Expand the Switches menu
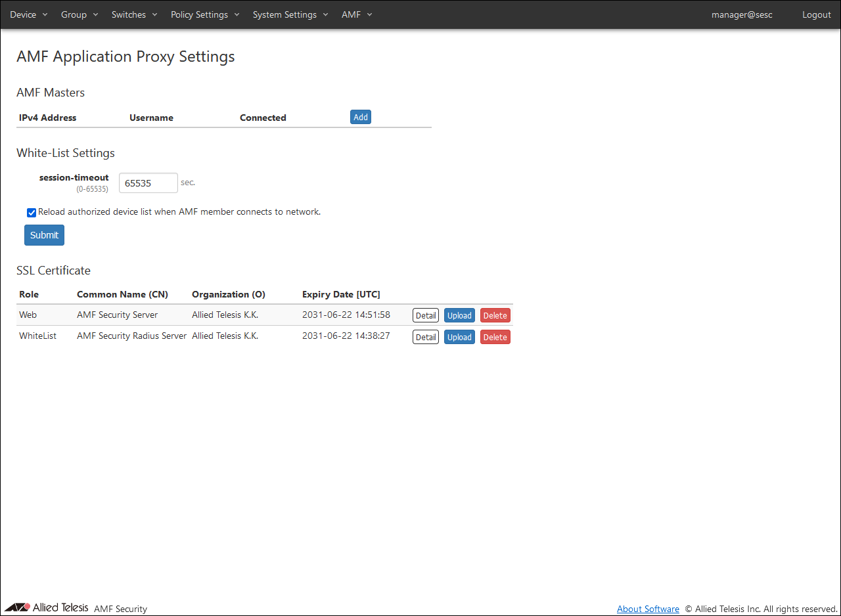This screenshot has height=616, width=841. tap(134, 14)
